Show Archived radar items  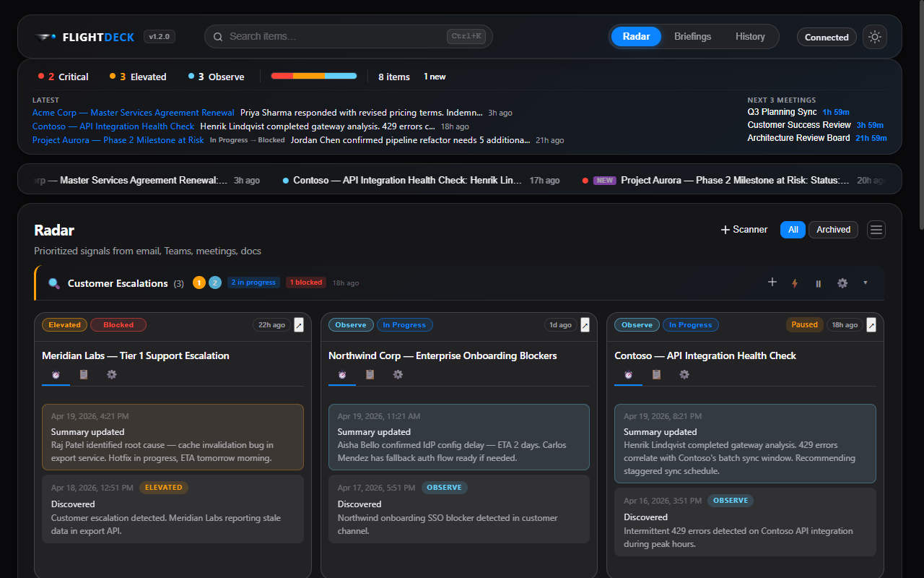[x=834, y=230]
